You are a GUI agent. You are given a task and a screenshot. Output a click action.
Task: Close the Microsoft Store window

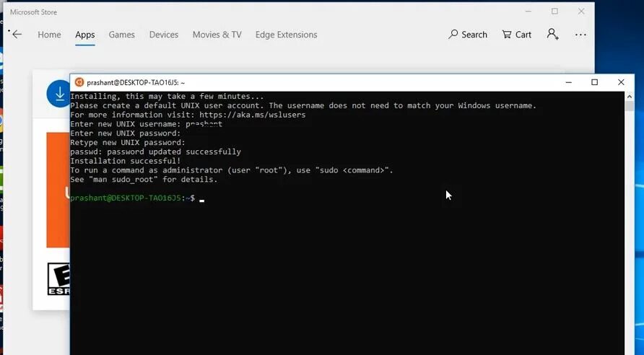[x=581, y=12]
